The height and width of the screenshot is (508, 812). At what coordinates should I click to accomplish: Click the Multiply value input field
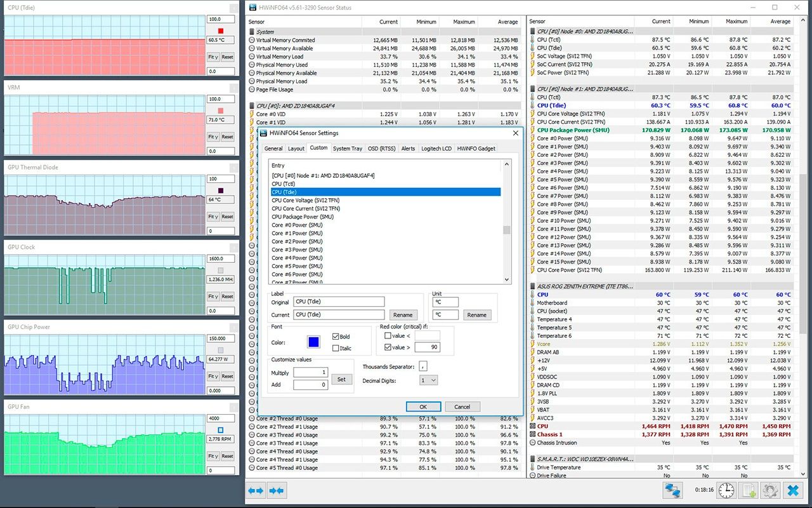[x=310, y=373]
